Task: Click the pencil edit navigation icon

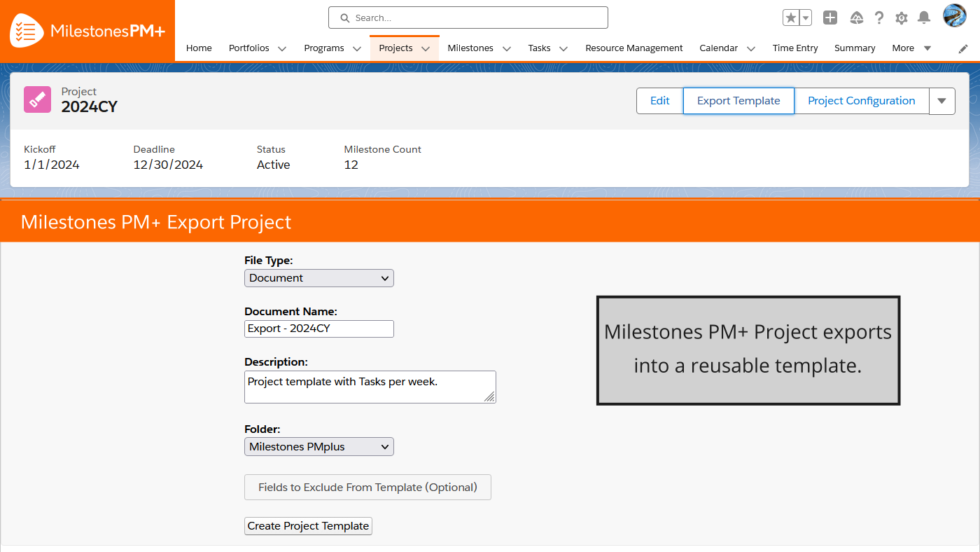Action: click(963, 48)
